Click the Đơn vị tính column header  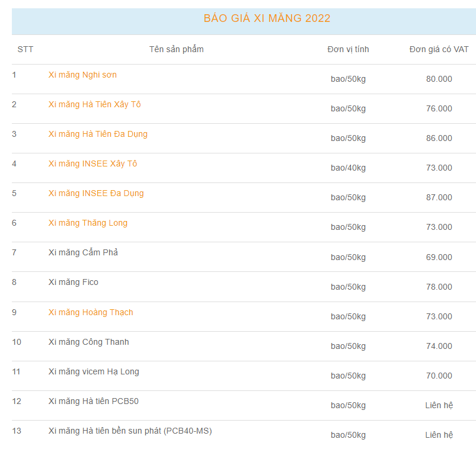[x=348, y=49]
